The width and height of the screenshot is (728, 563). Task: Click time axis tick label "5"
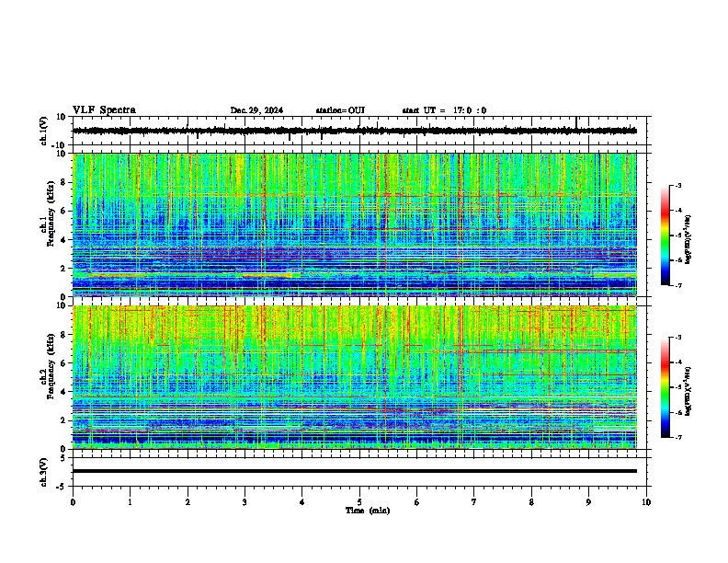(359, 502)
